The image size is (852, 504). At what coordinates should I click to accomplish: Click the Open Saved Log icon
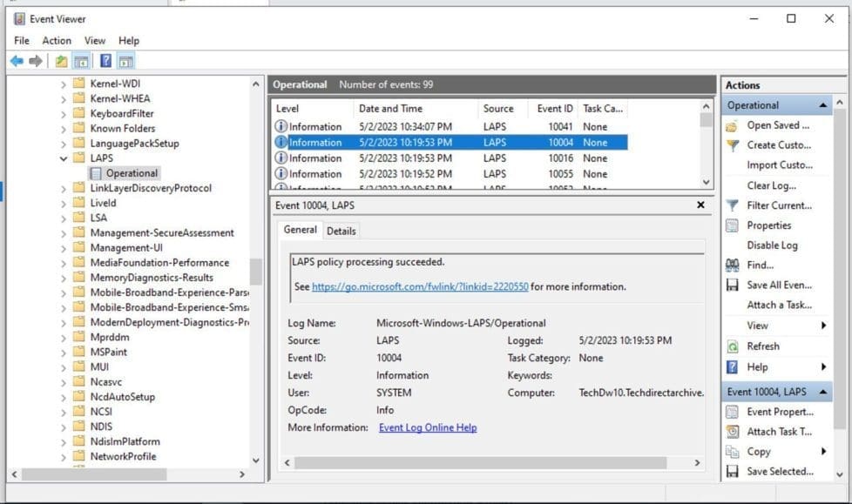pyautogui.click(x=733, y=125)
